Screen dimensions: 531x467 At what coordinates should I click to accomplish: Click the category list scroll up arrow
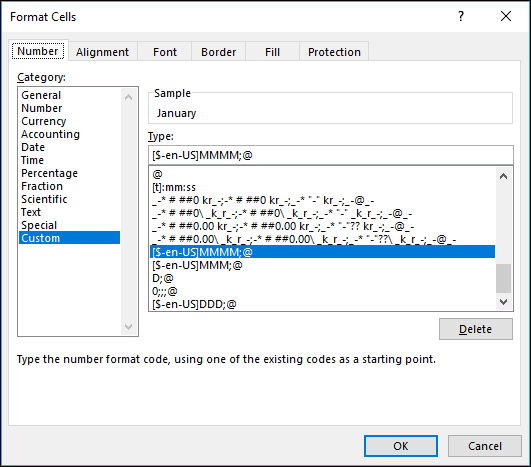(x=128, y=98)
